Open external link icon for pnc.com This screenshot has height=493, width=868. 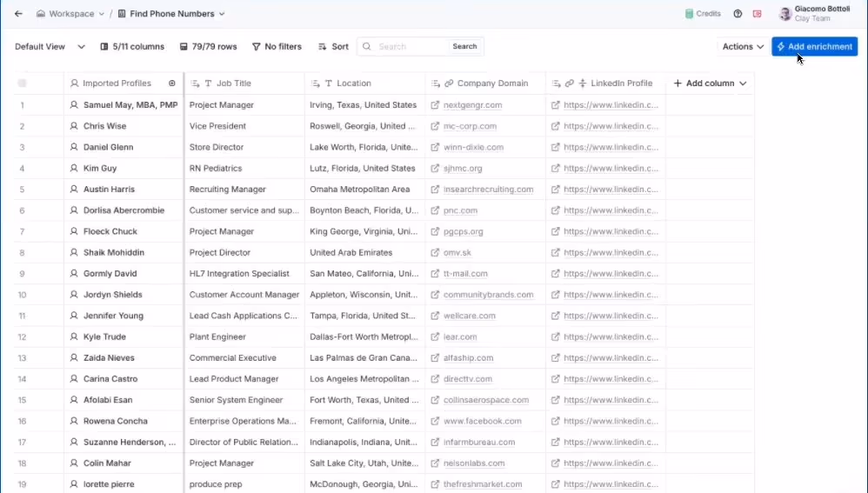point(435,210)
